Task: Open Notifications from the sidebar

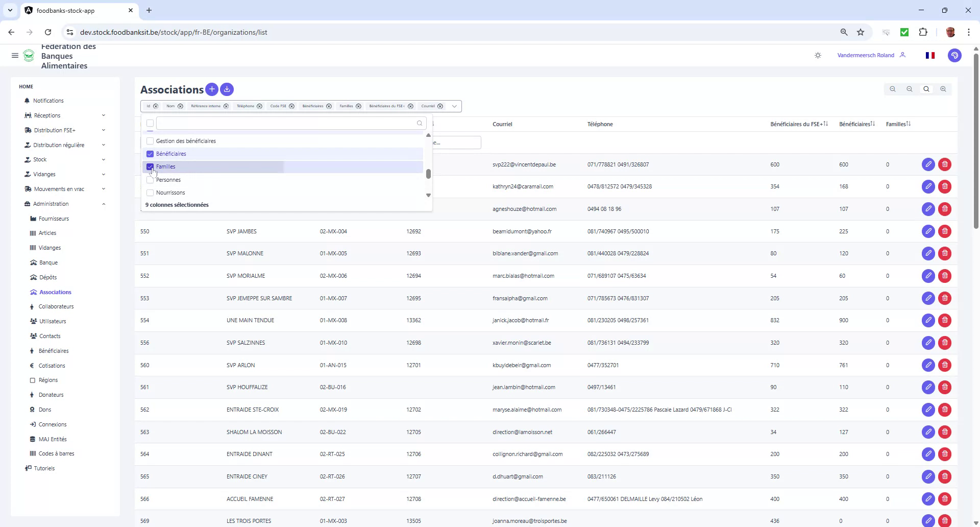Action: (x=48, y=101)
